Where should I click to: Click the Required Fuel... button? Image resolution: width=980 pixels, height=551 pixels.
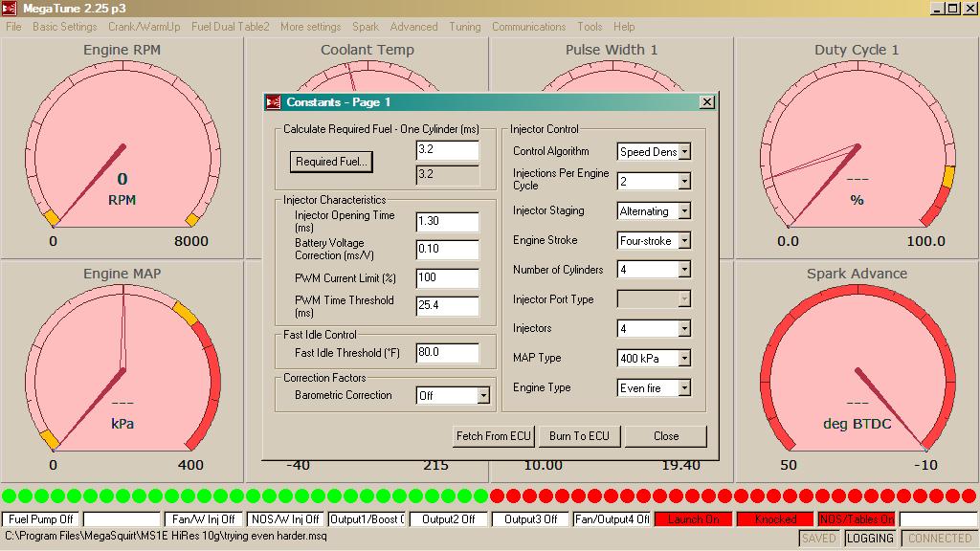pos(331,162)
